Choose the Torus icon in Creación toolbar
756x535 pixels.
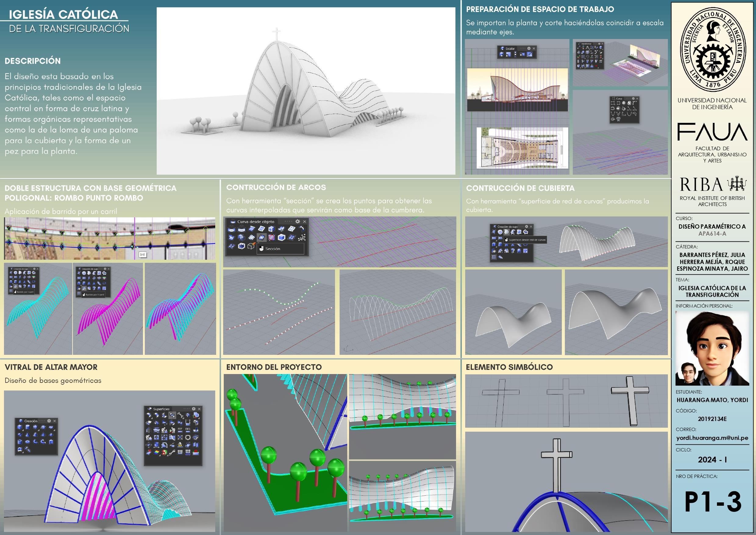click(28, 442)
